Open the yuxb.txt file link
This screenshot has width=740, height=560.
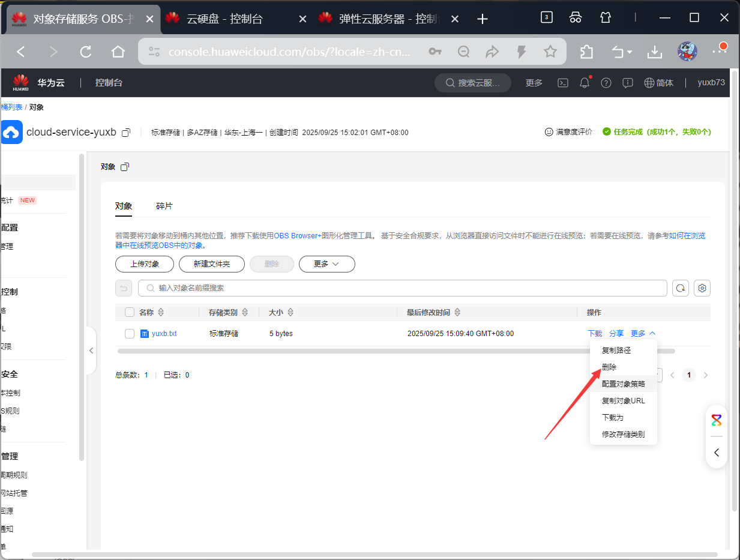[x=164, y=334]
